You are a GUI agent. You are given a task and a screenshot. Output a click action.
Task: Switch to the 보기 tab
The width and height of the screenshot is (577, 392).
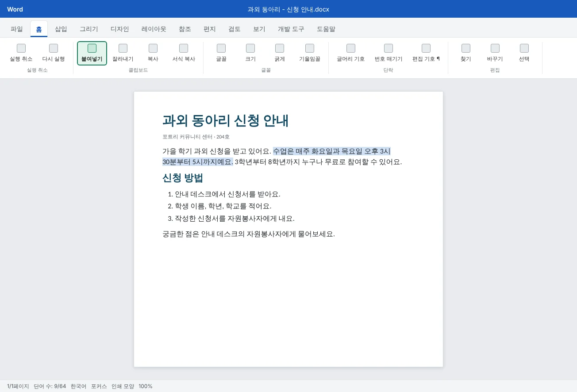[259, 29]
